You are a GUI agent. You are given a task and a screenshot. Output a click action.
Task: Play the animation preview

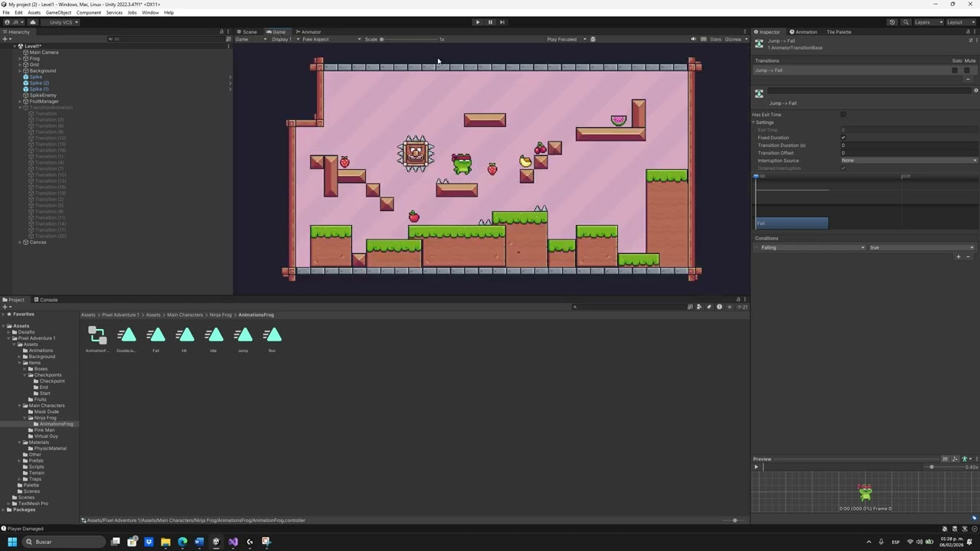pyautogui.click(x=756, y=467)
